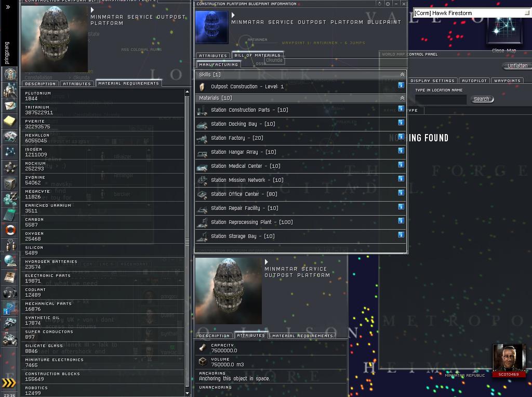Open Attributes tab in blueprint window

coord(212,56)
